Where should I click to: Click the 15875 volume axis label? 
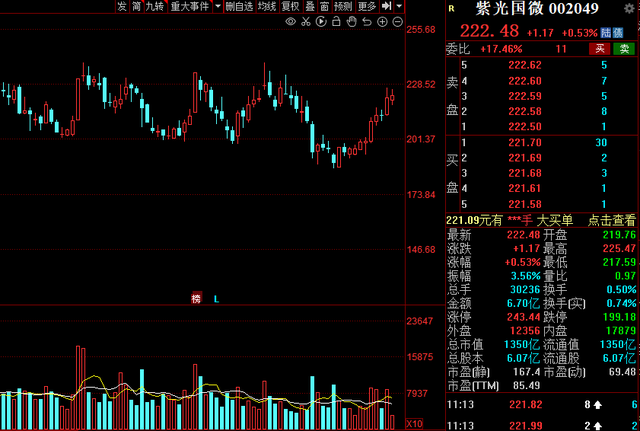[x=420, y=357]
